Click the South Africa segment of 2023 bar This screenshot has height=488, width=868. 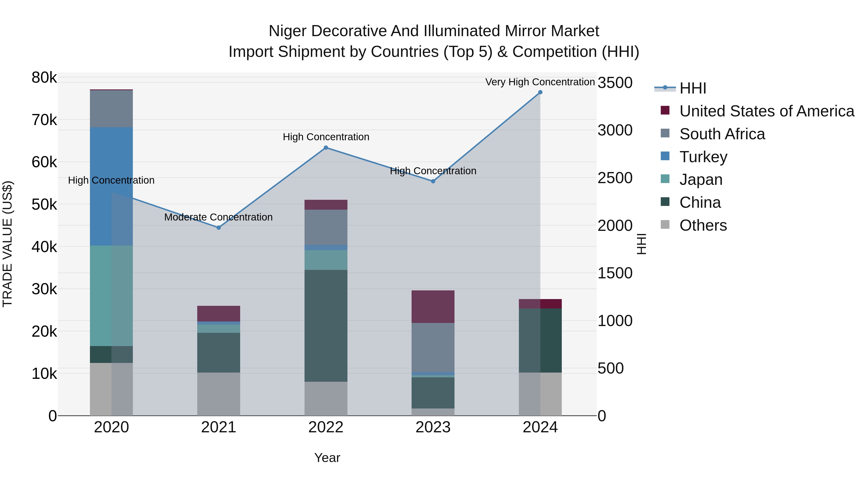click(x=433, y=348)
